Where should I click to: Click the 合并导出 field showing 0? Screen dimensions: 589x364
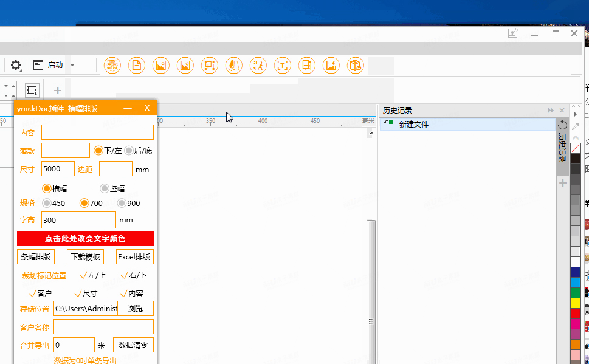74,345
